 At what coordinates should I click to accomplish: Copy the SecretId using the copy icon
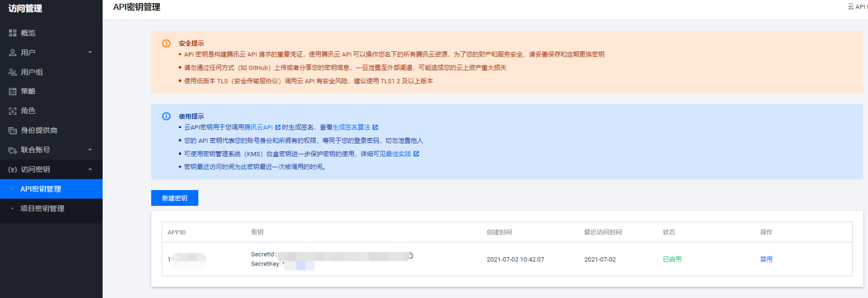[410, 255]
